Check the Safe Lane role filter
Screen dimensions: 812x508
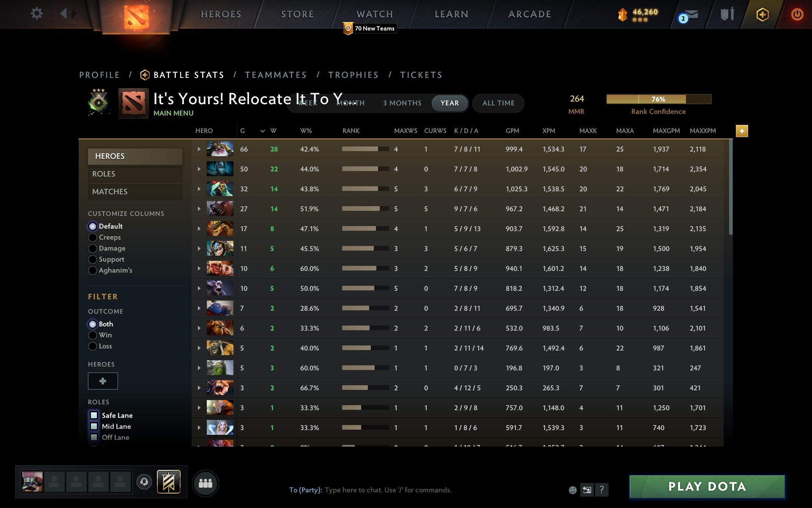pyautogui.click(x=94, y=415)
